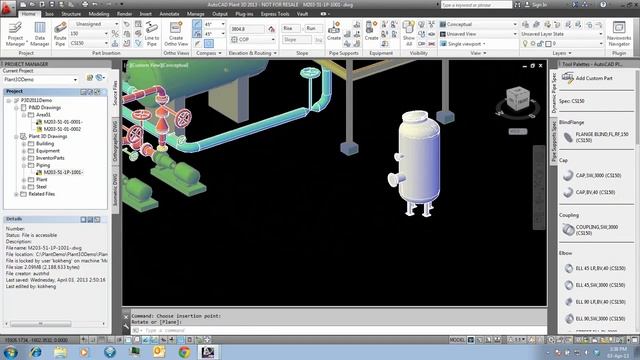The width and height of the screenshot is (640, 360).
Task: Select the CAP SW 3000 part
Action: coord(593,175)
